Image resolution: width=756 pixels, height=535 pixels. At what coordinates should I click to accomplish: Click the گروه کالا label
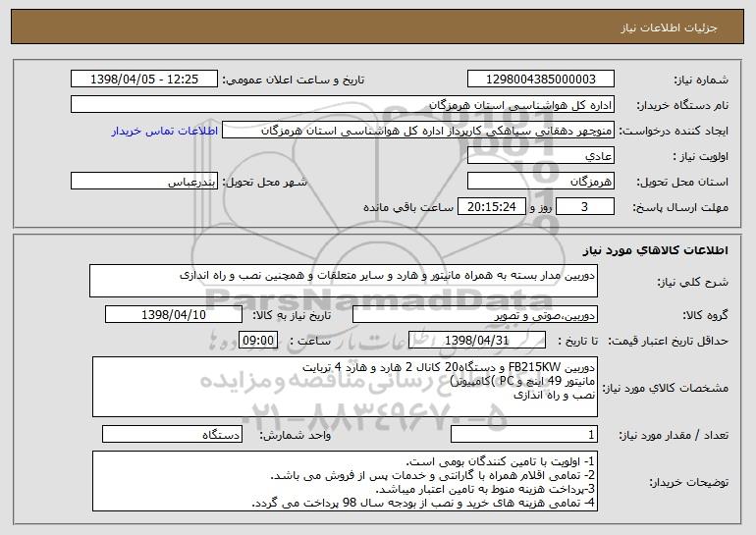[705, 315]
